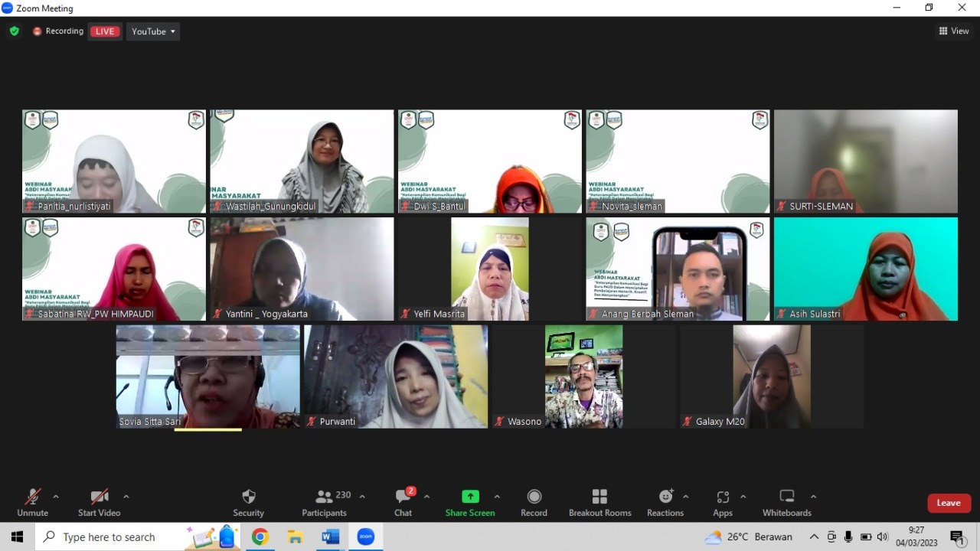Open Google Chrome from the taskbar
The image size is (980, 551).
tap(260, 537)
